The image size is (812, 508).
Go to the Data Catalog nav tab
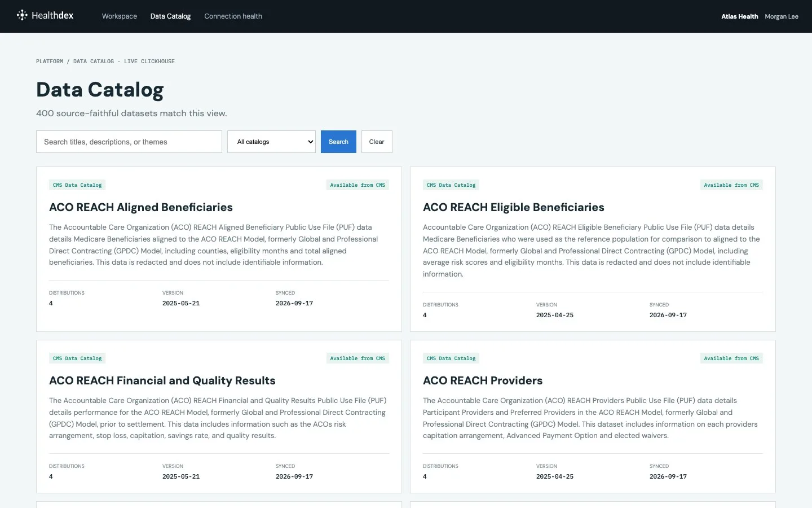coord(170,16)
